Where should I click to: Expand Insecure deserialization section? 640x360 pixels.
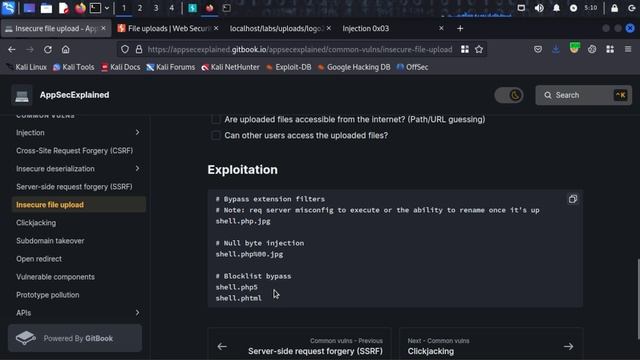(137, 169)
